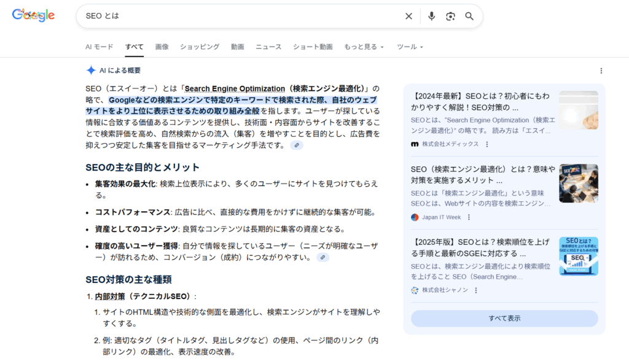Screen dimensions: 629x364
Task: Click inside the search input field
Action: [x=246, y=16]
